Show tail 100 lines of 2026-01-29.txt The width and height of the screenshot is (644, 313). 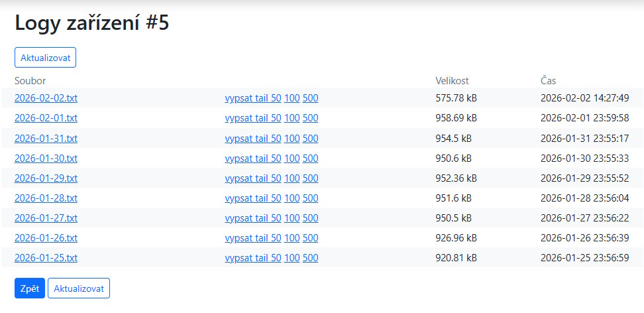pos(292,178)
